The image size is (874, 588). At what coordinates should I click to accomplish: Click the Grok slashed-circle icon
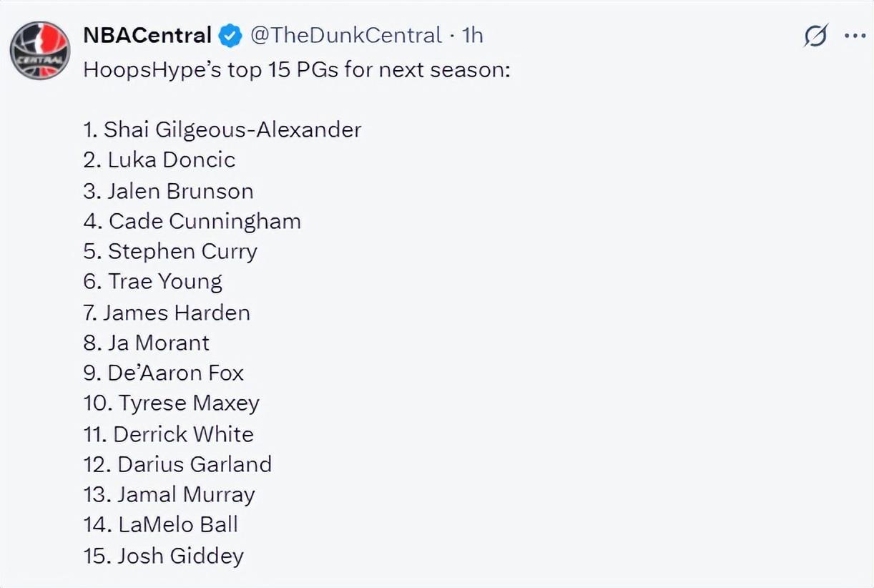(x=815, y=36)
